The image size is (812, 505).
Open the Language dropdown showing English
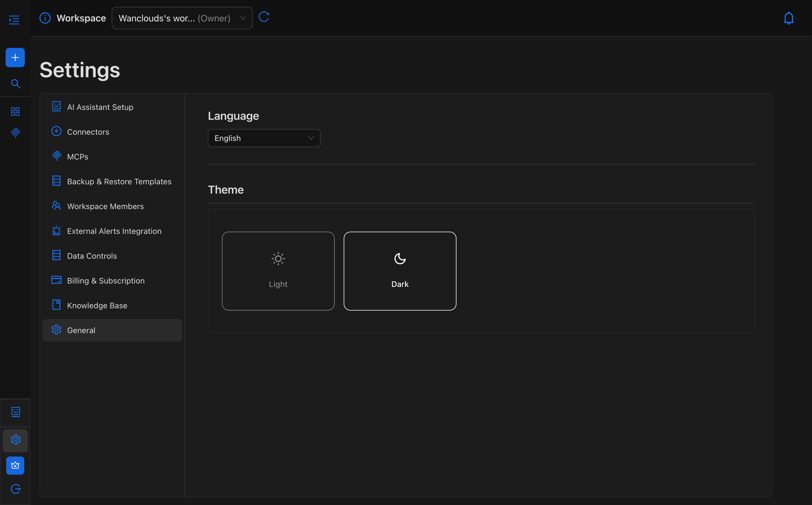point(264,138)
